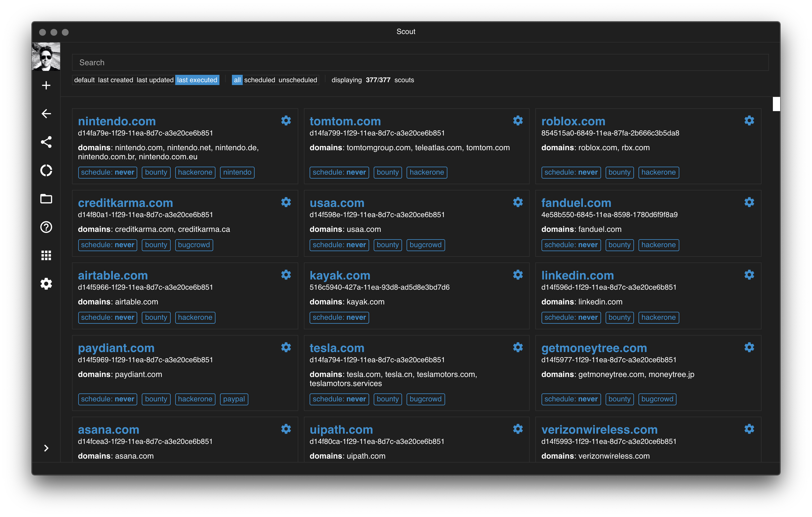
Task: Open the sidebar settings gear
Action: tap(46, 283)
